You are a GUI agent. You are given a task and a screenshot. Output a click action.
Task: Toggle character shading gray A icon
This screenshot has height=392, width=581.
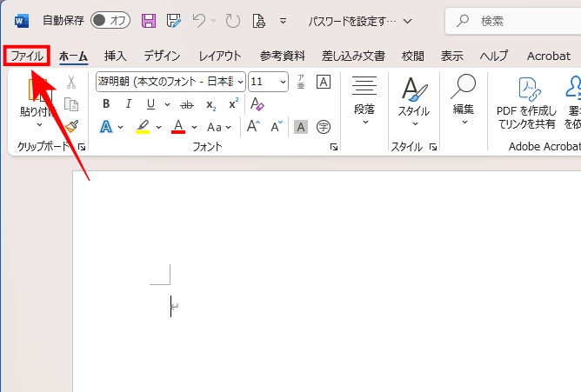coord(301,128)
